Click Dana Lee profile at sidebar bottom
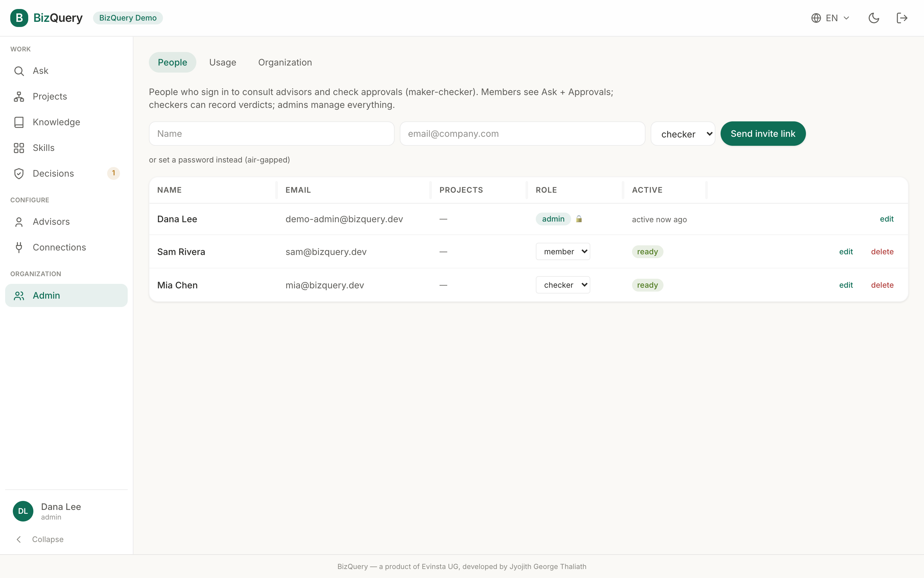The width and height of the screenshot is (924, 578). [x=66, y=511]
